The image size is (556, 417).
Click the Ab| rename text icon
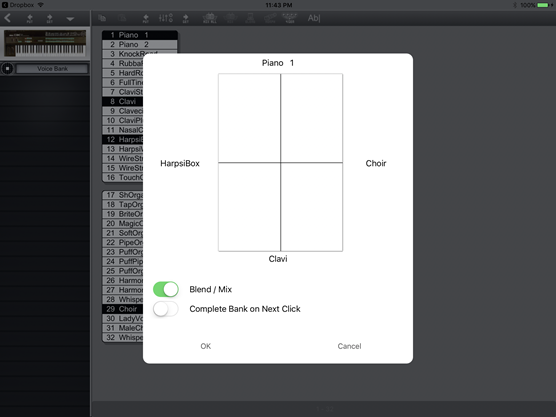coord(314,18)
